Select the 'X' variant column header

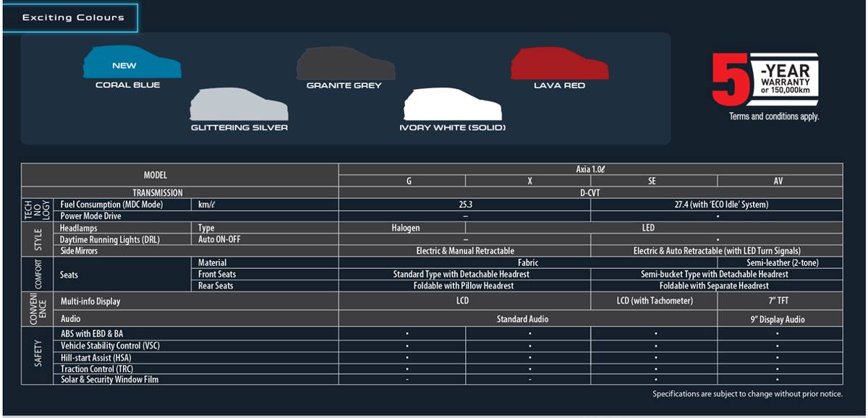(x=529, y=182)
